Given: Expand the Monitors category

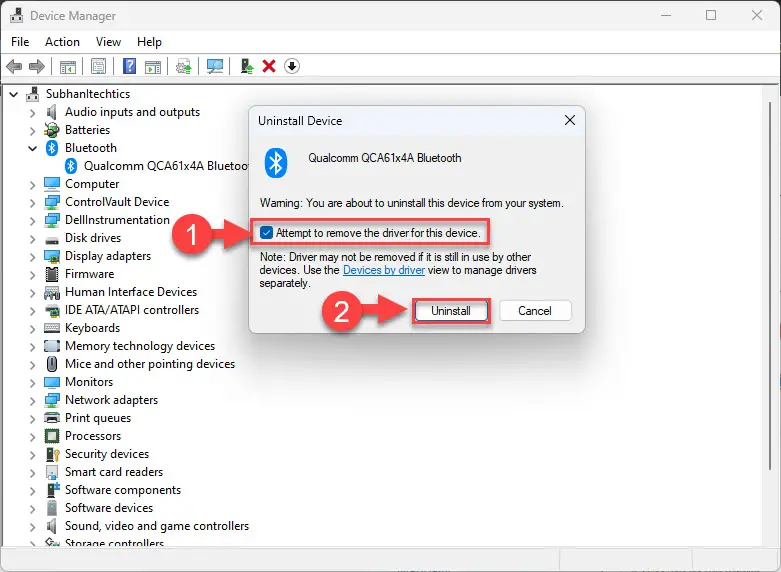Looking at the screenshot, I should (33, 383).
